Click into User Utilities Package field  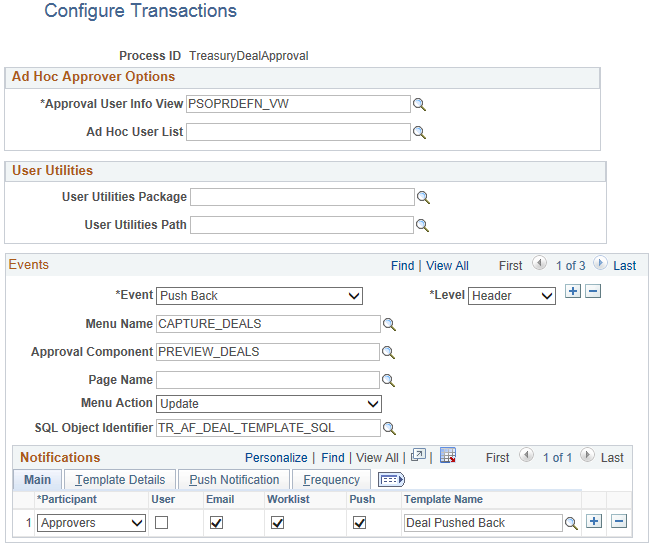302,197
